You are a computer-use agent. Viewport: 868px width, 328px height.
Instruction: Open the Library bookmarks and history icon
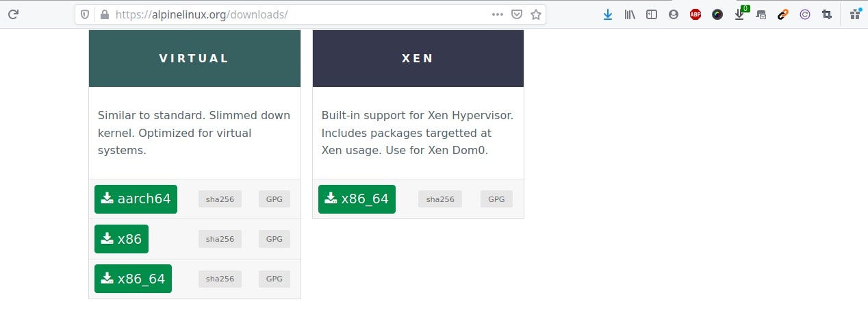(630, 14)
